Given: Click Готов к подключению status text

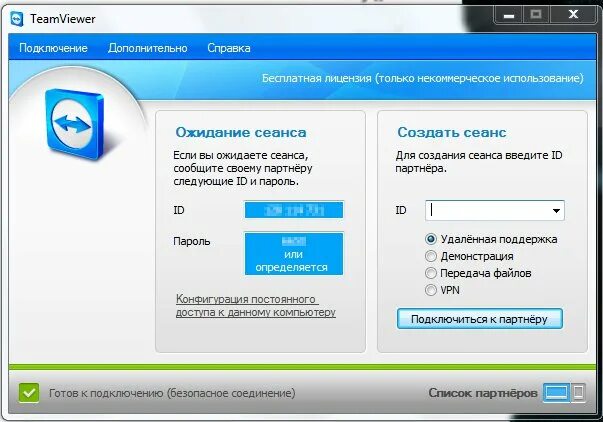Looking at the screenshot, I should [x=172, y=393].
